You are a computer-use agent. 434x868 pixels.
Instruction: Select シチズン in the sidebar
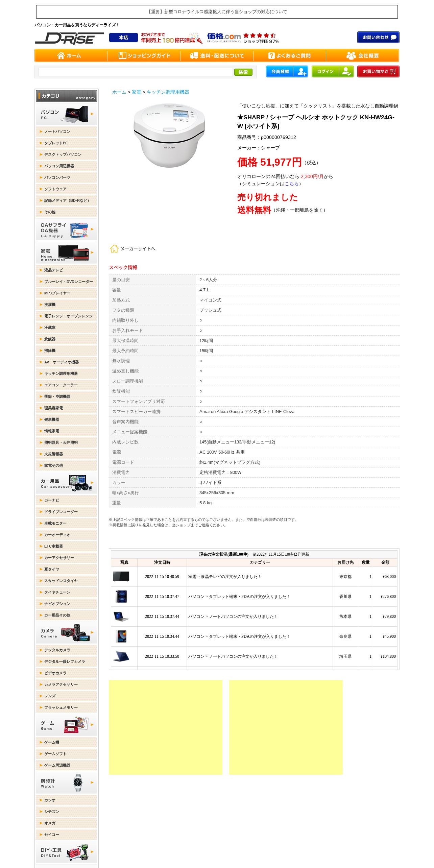[66, 812]
